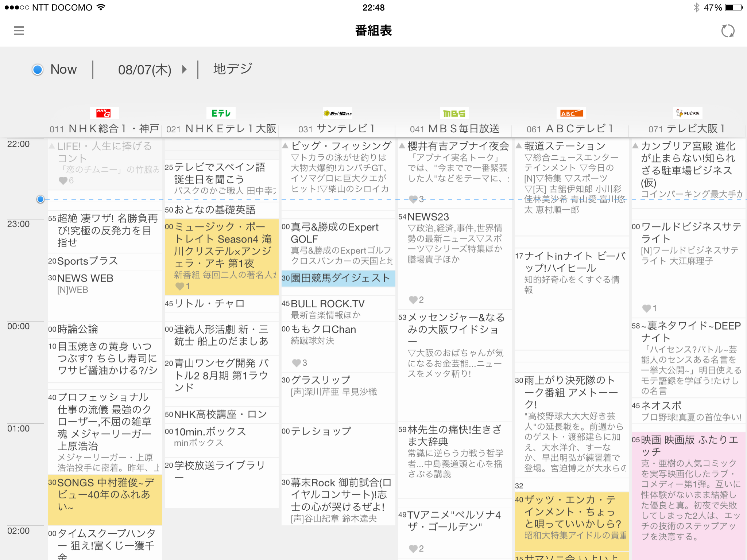Open 10min.ボックス program
This screenshot has height=560, width=747.
[x=222, y=440]
